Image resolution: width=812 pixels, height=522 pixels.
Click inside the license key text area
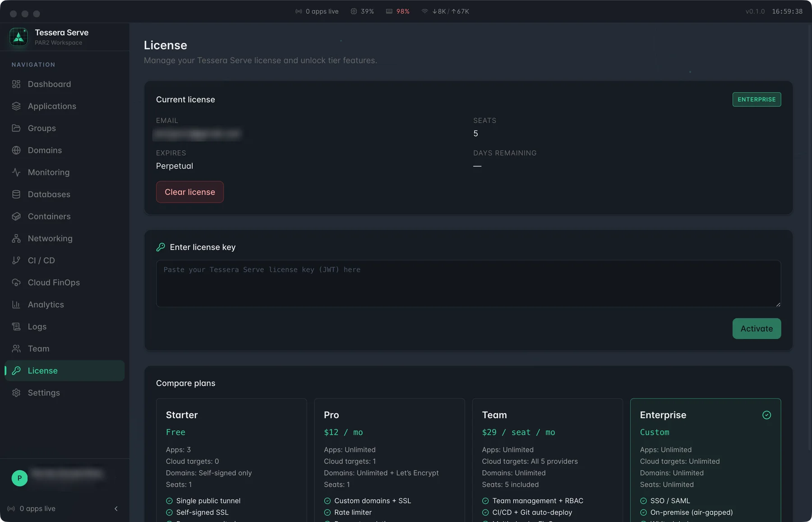coord(468,284)
